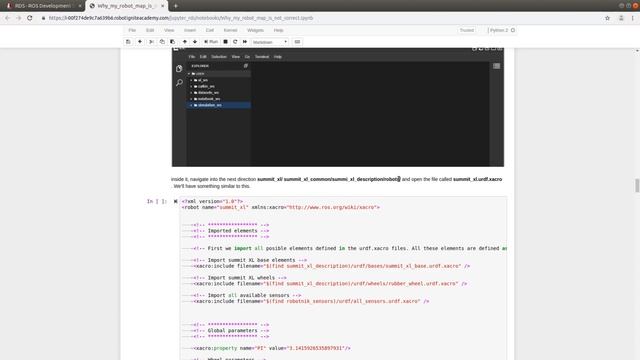Click the rubber_wheel.urdf.xacro include line
640x360 pixels.
[x=330, y=284]
